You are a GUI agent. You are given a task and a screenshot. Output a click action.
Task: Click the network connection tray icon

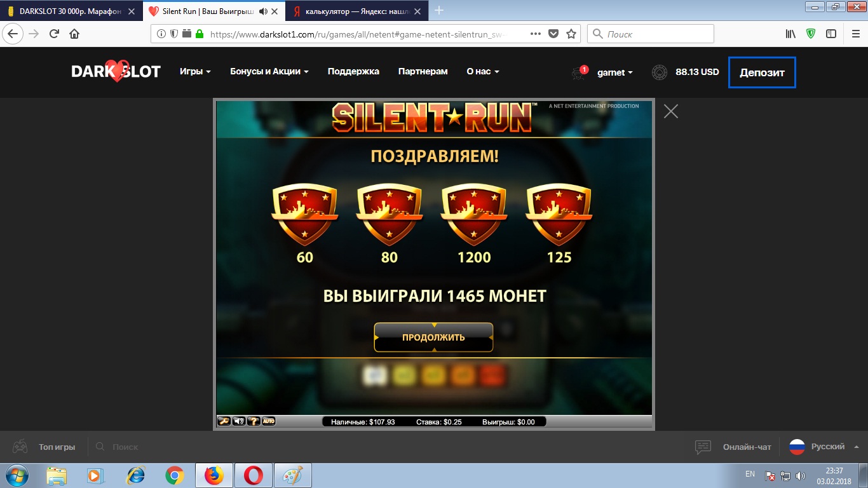point(785,475)
